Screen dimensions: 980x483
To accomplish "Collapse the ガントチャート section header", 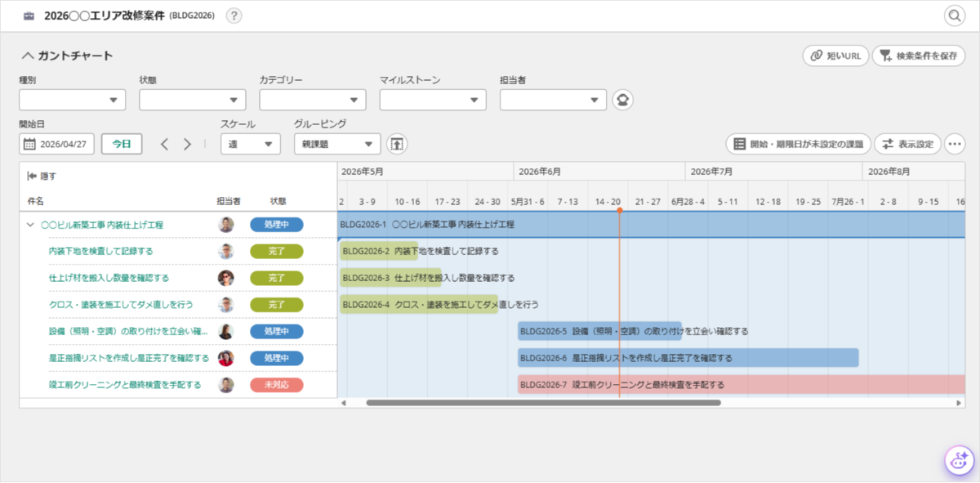I will 67,56.
